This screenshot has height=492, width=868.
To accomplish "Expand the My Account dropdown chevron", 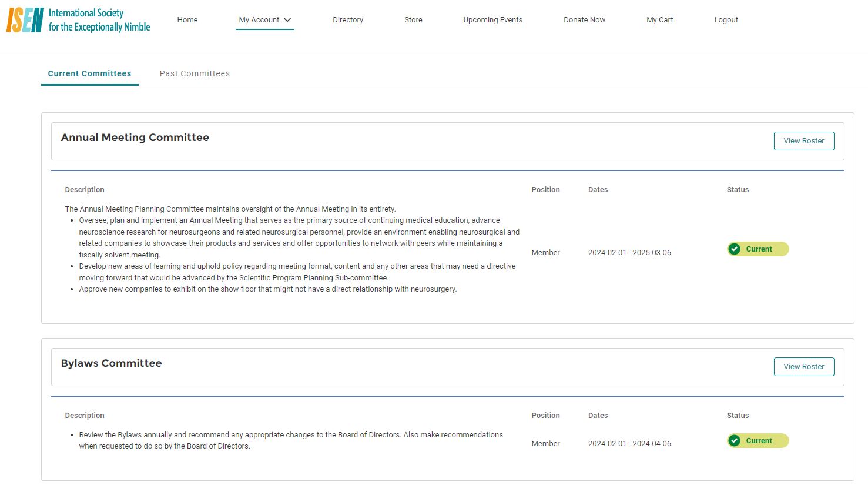I will point(287,20).
